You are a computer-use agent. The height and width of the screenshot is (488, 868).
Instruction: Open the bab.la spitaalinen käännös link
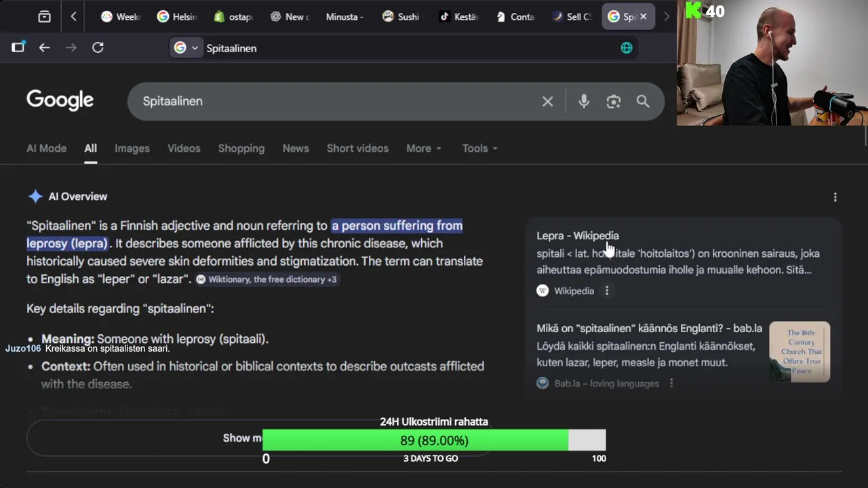[x=650, y=328]
